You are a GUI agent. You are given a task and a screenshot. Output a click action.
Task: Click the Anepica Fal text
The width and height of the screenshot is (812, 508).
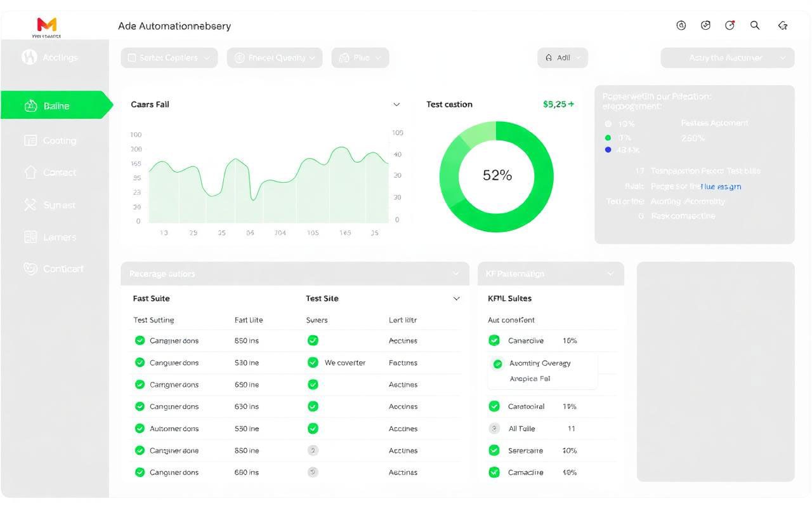(x=530, y=378)
